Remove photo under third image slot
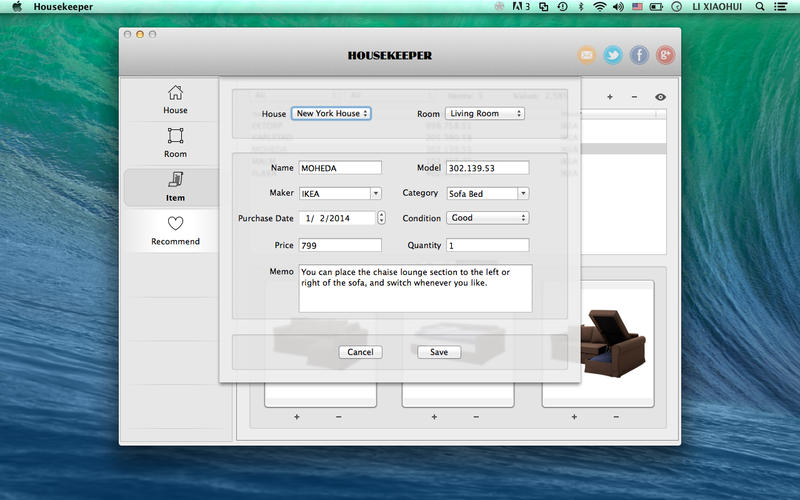 click(616, 417)
